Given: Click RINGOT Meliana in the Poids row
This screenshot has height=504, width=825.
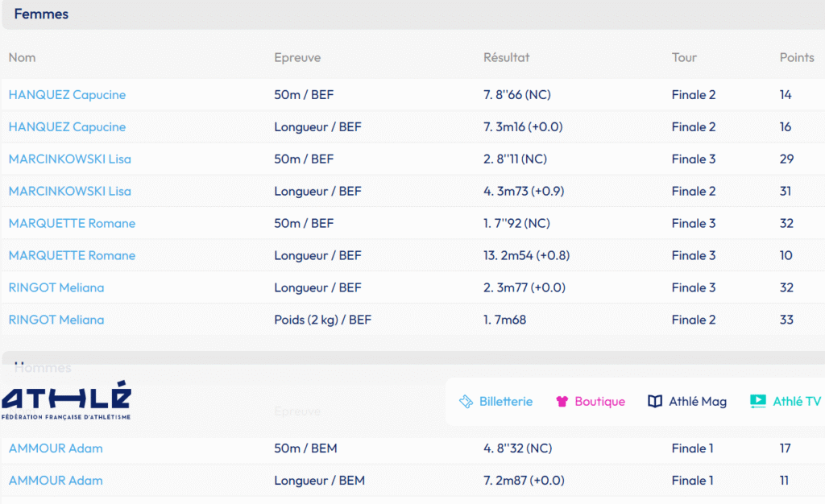Looking at the screenshot, I should pos(56,320).
